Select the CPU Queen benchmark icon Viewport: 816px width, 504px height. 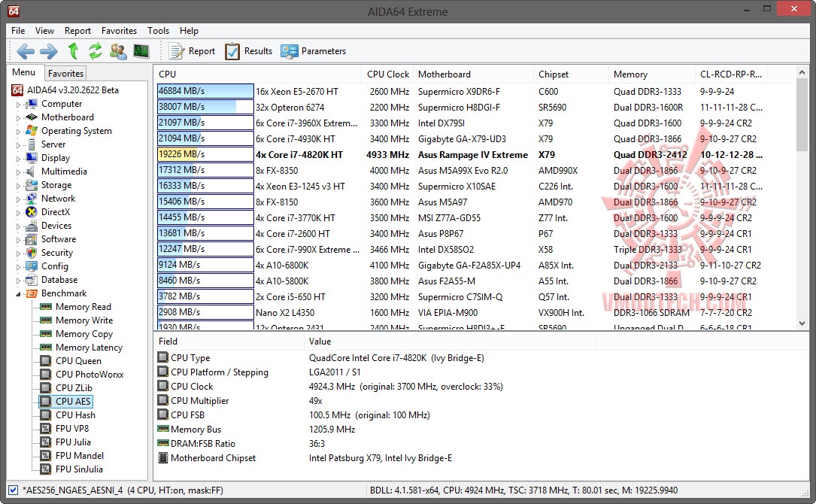tap(46, 361)
